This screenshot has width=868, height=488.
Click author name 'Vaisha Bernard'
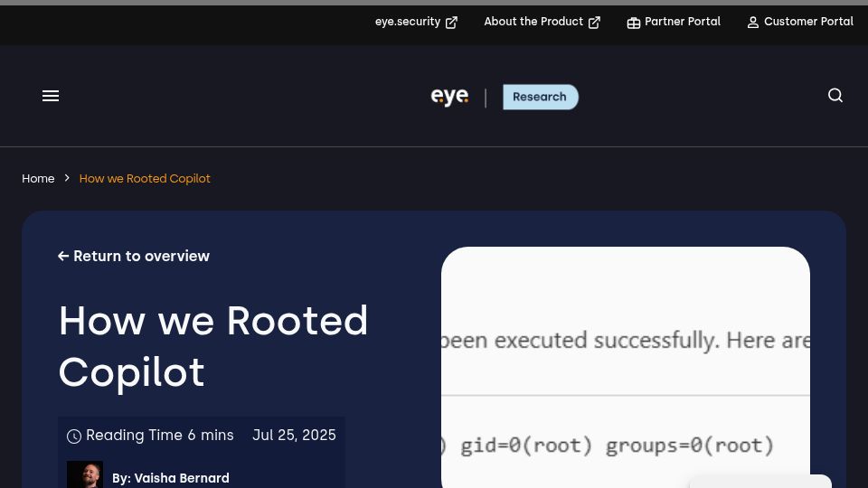point(182,478)
